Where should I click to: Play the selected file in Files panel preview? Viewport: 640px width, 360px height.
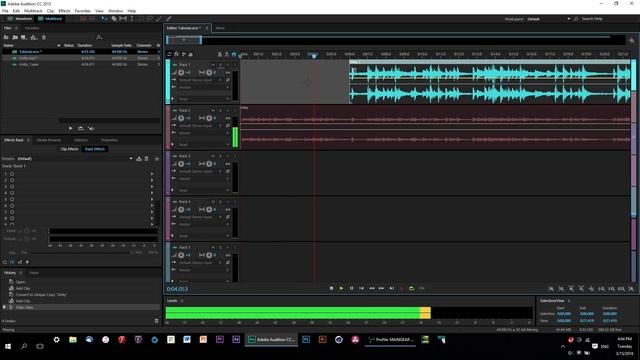(x=71, y=128)
